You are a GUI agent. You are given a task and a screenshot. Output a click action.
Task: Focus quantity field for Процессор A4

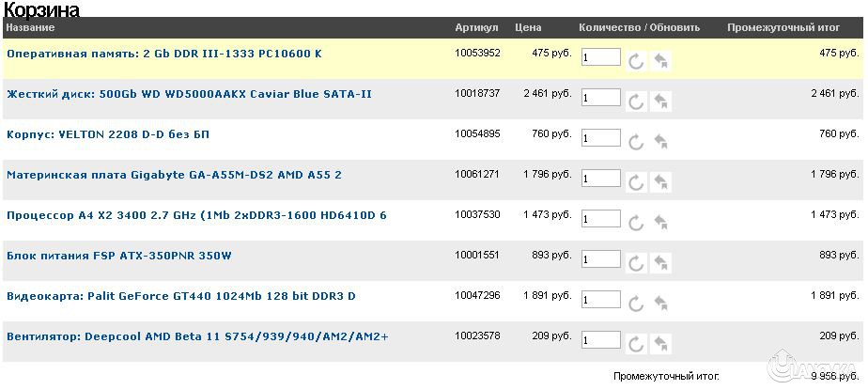601,219
